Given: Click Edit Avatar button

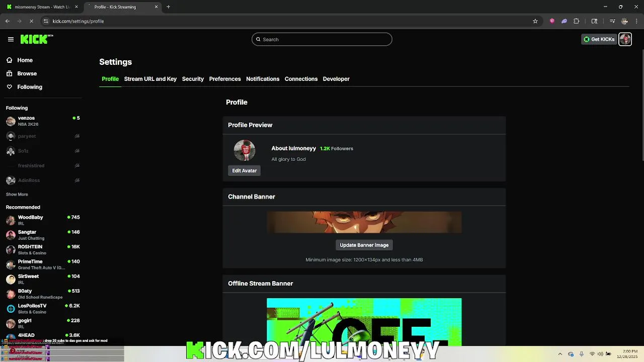Looking at the screenshot, I should tap(245, 170).
